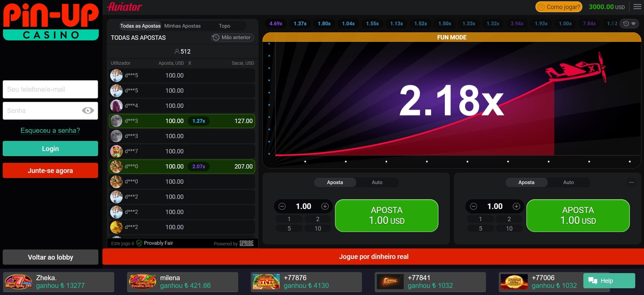Click the right green APOSTA 1.00 USD button
The width and height of the screenshot is (644, 295).
click(x=578, y=215)
